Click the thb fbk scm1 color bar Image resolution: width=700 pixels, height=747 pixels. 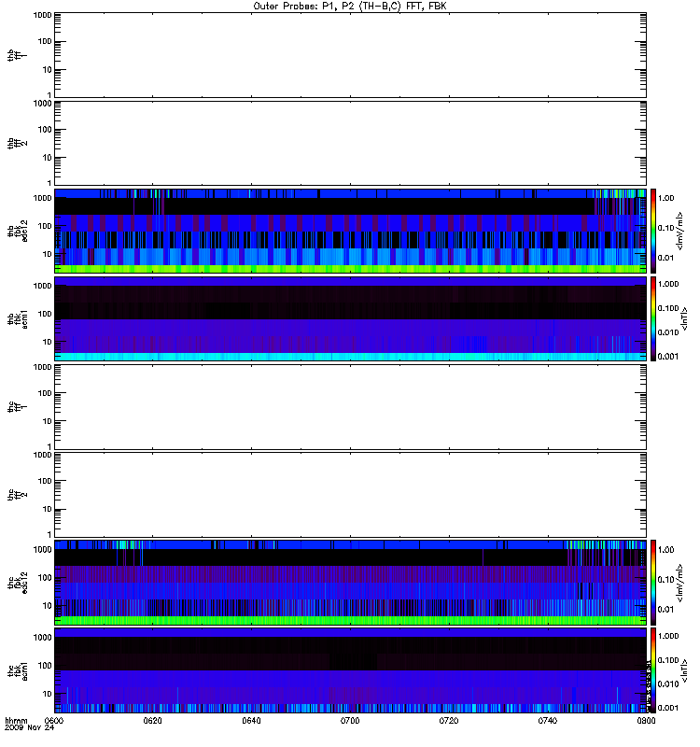tap(653, 319)
